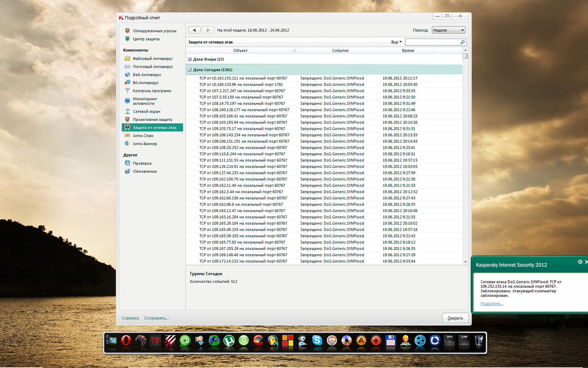Expand the Дата: Вчера (27) group
Image resolution: width=588 pixels, height=368 pixels.
click(x=189, y=59)
